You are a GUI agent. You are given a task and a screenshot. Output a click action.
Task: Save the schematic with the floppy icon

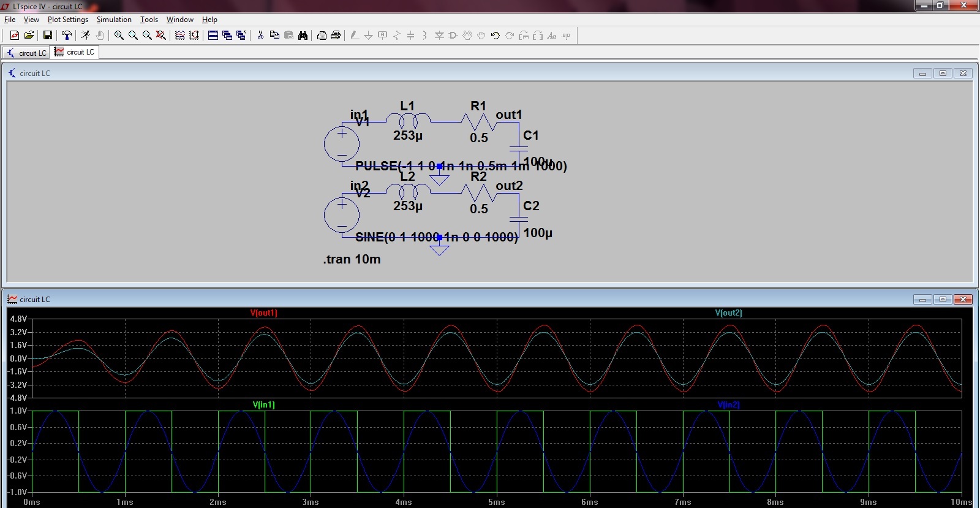click(x=47, y=36)
